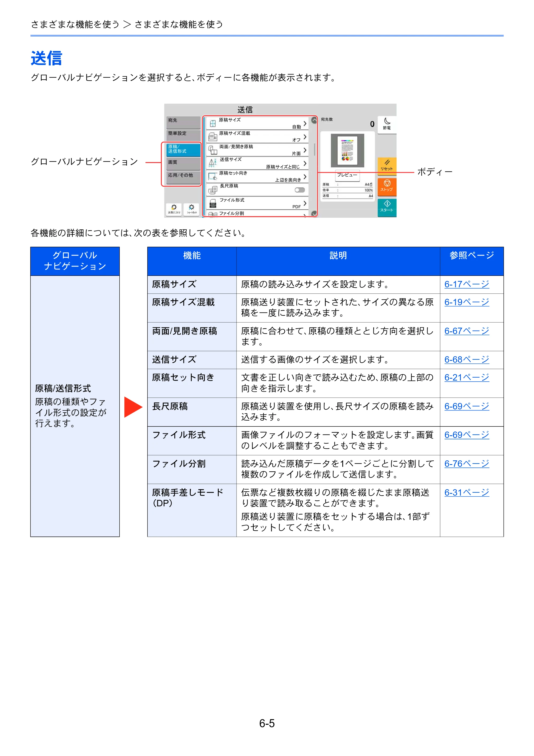Expand 原稿セット向き chevron showing 上辺を奥向き
Screen dimensions: 534x756
tap(305, 177)
